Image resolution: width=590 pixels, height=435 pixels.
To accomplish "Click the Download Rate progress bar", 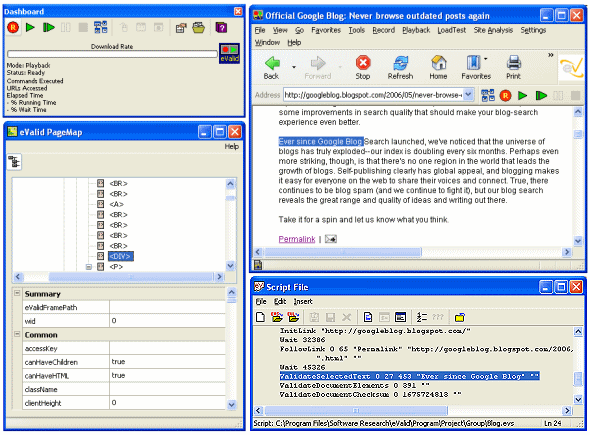I will click(112, 54).
